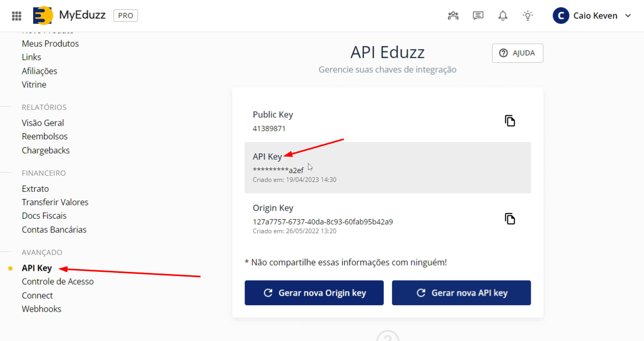Screen dimensions: 644x341
Task: Open the AJUDA help button
Action: point(517,53)
